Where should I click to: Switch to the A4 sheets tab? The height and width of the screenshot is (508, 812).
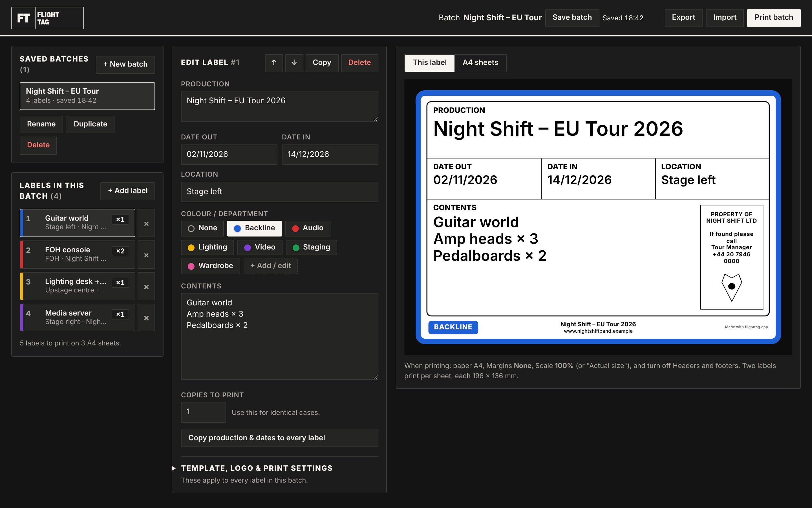click(480, 63)
